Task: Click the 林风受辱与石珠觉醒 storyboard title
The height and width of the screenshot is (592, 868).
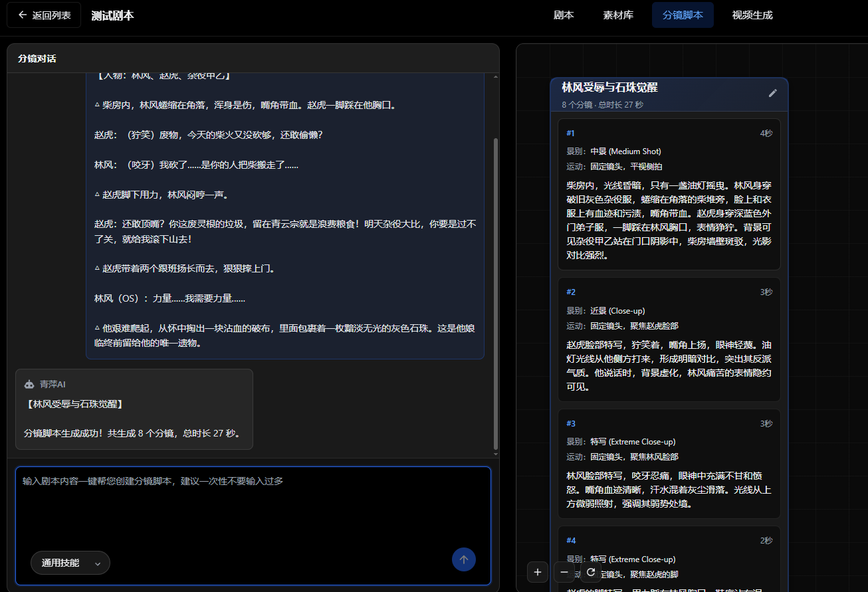Action: (609, 88)
